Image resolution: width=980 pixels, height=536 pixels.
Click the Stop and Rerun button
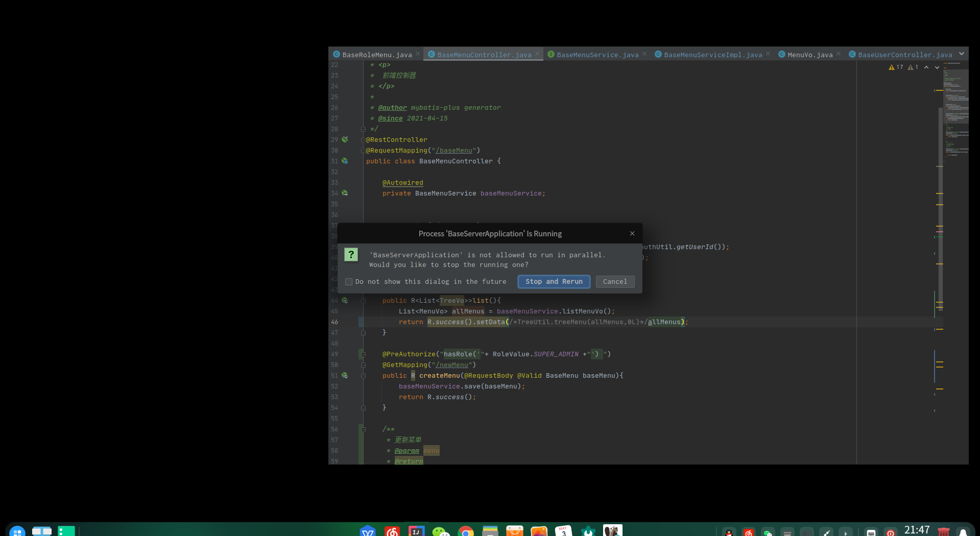tap(554, 282)
